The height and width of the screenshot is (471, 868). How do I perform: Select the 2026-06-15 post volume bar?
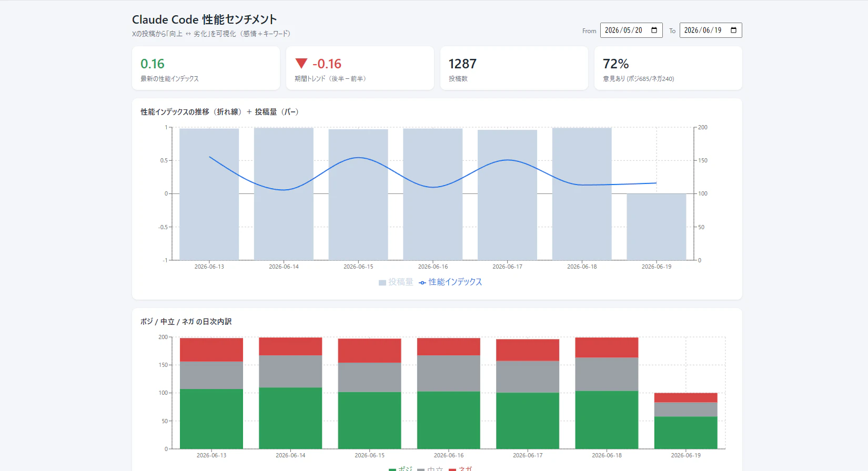(358, 194)
